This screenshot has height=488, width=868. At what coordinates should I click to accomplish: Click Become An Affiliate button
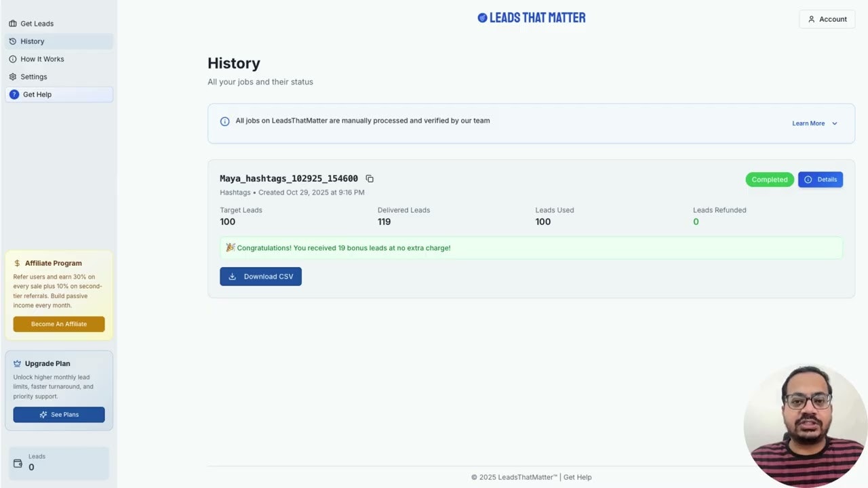(59, 324)
